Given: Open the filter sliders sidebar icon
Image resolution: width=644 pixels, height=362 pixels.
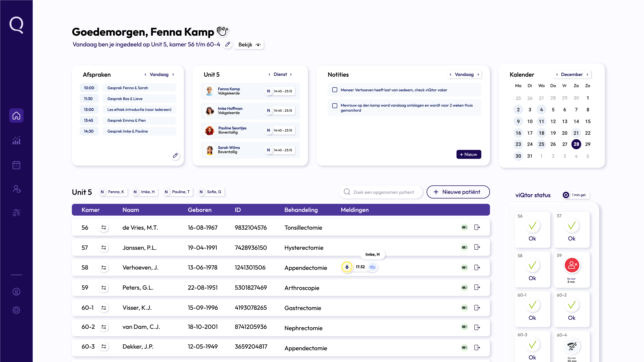Looking at the screenshot, I should click(x=16, y=212).
